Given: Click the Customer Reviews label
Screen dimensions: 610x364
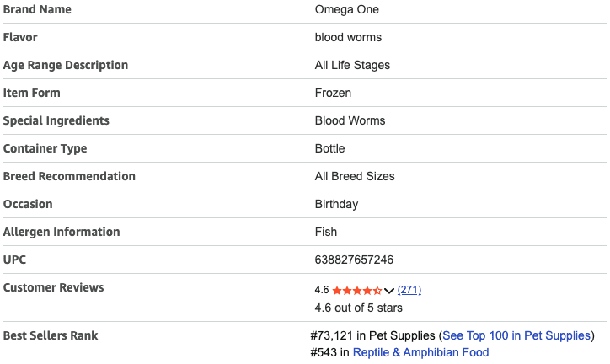Looking at the screenshot, I should click(x=54, y=287).
